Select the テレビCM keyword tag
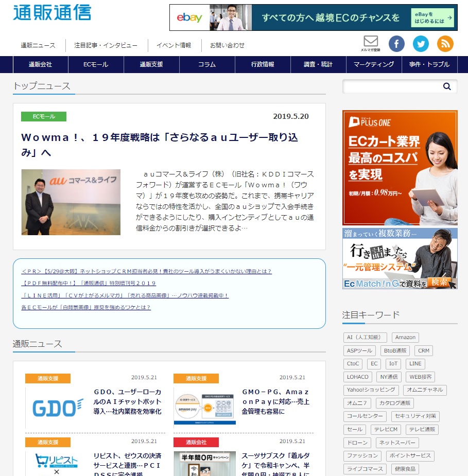This screenshot has width=468, height=476. coord(386,430)
